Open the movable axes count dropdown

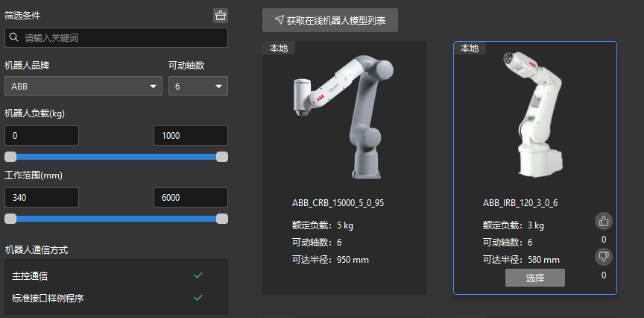[x=198, y=86]
